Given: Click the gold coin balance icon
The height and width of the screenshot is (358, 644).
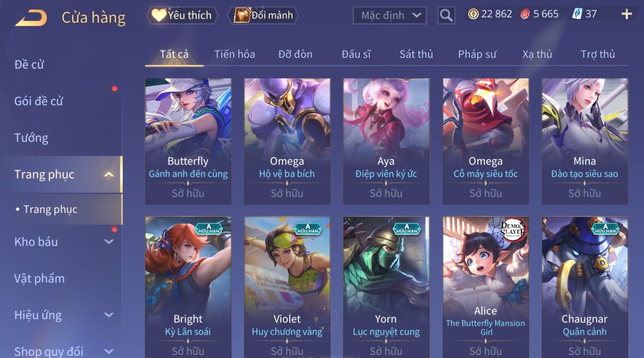Looking at the screenshot, I should point(473,14).
